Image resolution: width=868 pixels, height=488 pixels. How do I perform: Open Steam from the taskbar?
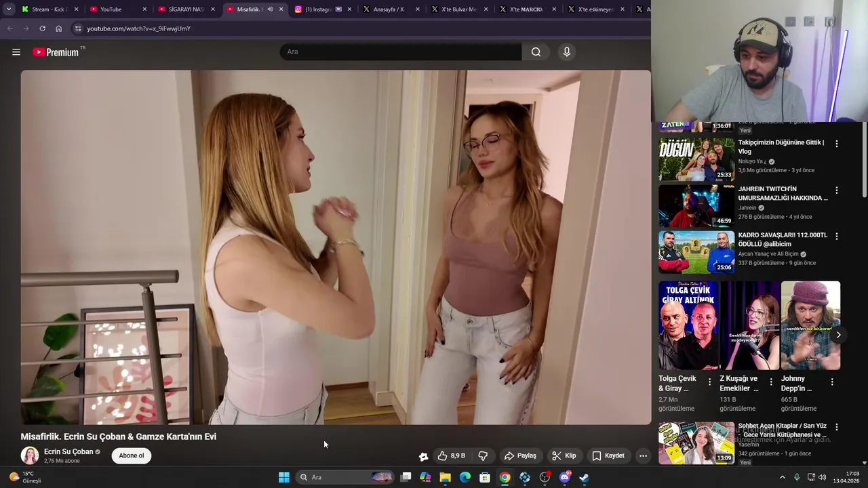coord(584,477)
